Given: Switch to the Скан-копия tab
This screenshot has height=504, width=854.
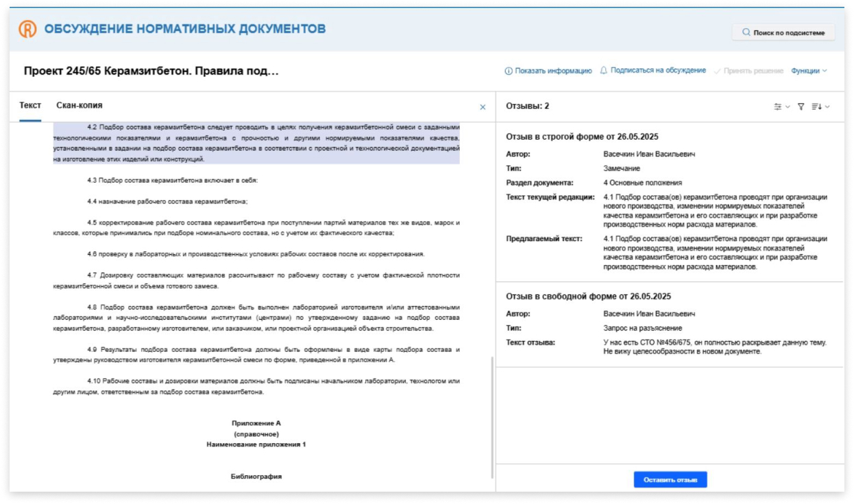Looking at the screenshot, I should pos(80,105).
